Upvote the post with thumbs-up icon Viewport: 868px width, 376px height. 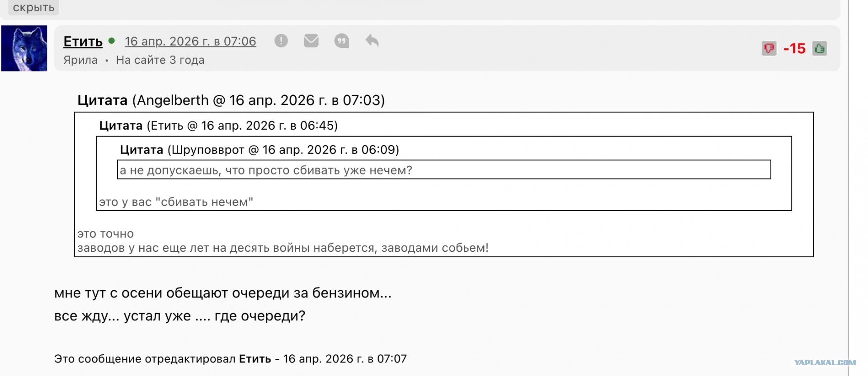(x=820, y=48)
